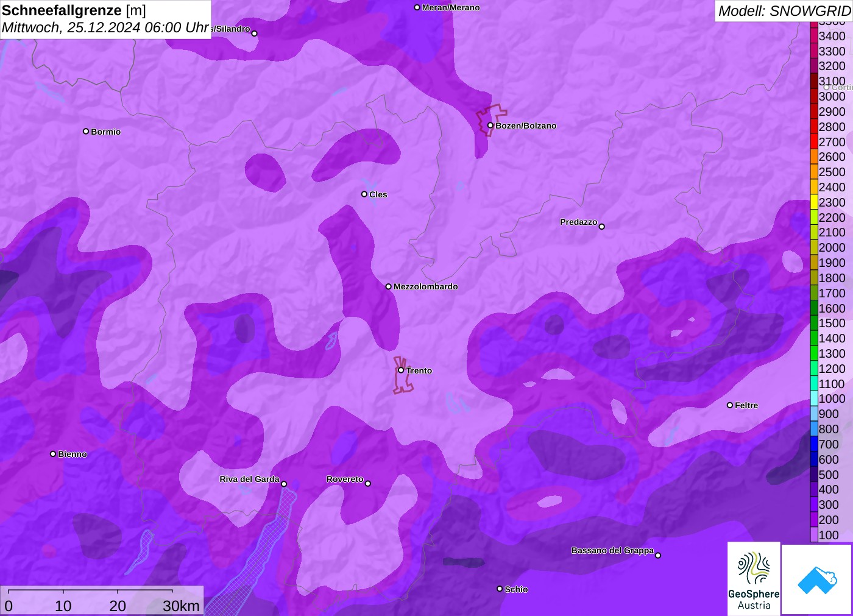Click the Predazzo city marker
853x616 pixels.
click(x=602, y=226)
